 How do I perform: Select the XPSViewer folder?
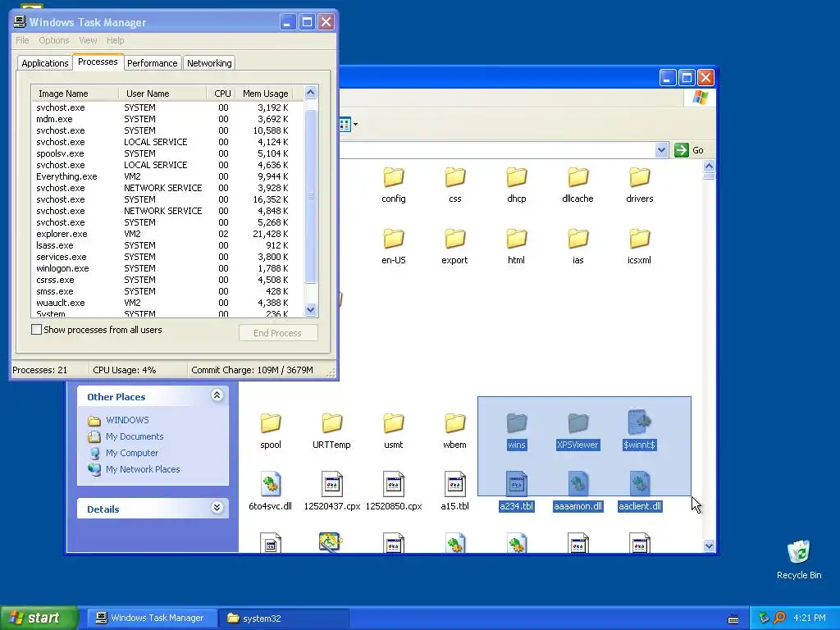(577, 431)
